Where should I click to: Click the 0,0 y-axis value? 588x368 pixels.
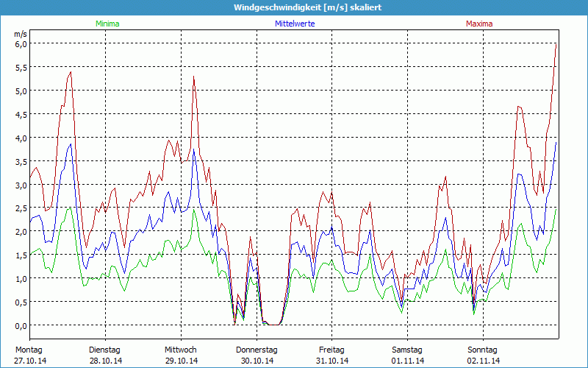[21, 325]
